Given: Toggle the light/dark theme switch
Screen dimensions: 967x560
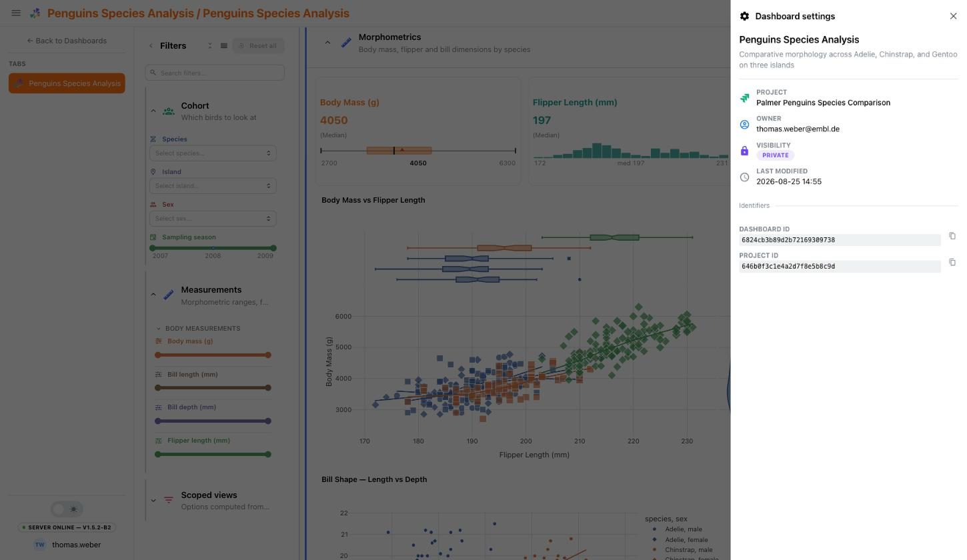Looking at the screenshot, I should tap(67, 509).
